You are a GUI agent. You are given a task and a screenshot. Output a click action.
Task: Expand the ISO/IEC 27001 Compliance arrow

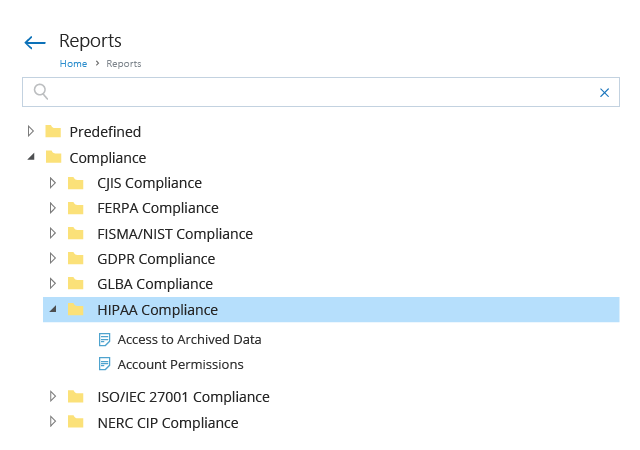click(53, 396)
